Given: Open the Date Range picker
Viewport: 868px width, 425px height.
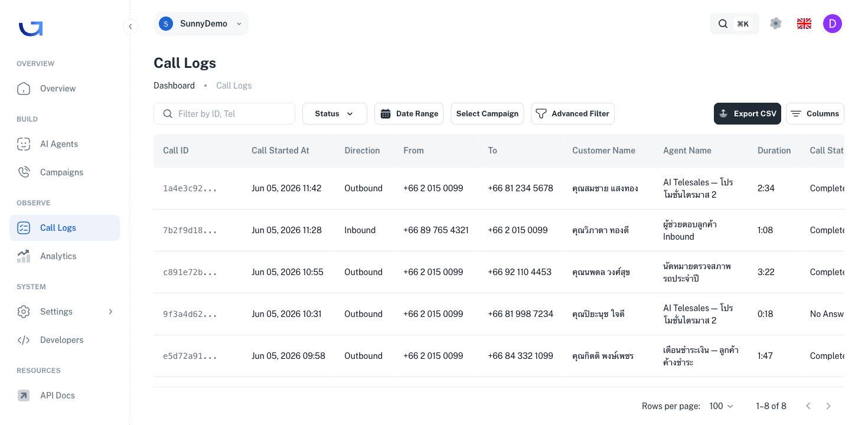Looking at the screenshot, I should pos(409,114).
